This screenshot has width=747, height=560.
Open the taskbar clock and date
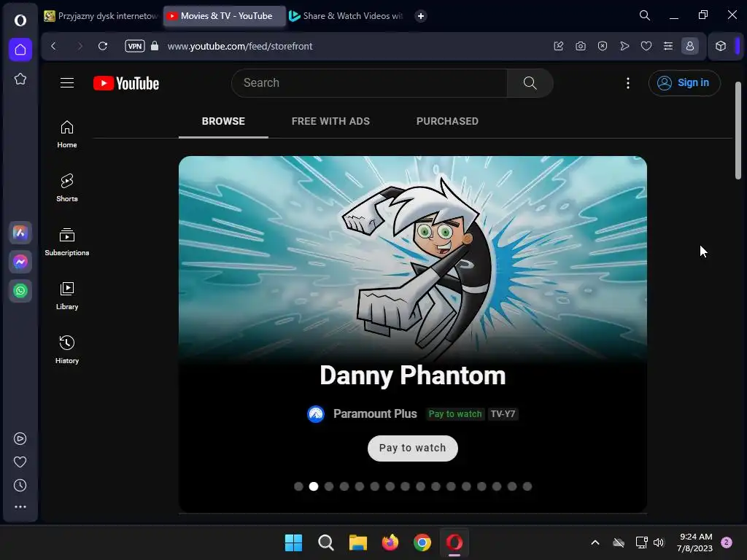694,542
